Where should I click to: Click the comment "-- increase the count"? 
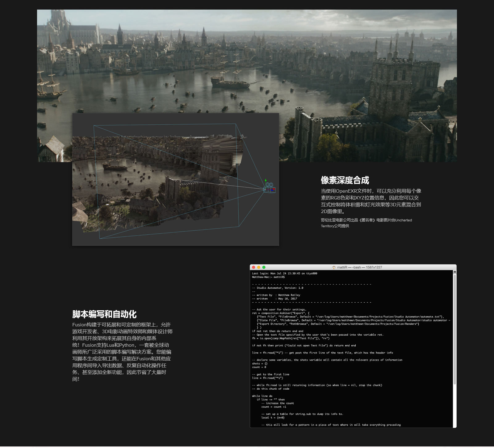(x=278, y=403)
